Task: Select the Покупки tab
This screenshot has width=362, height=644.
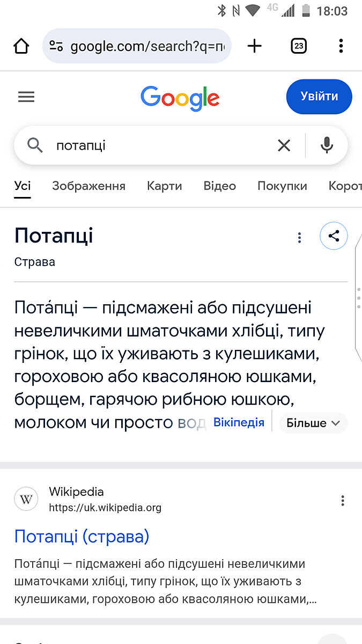Action: click(x=282, y=186)
